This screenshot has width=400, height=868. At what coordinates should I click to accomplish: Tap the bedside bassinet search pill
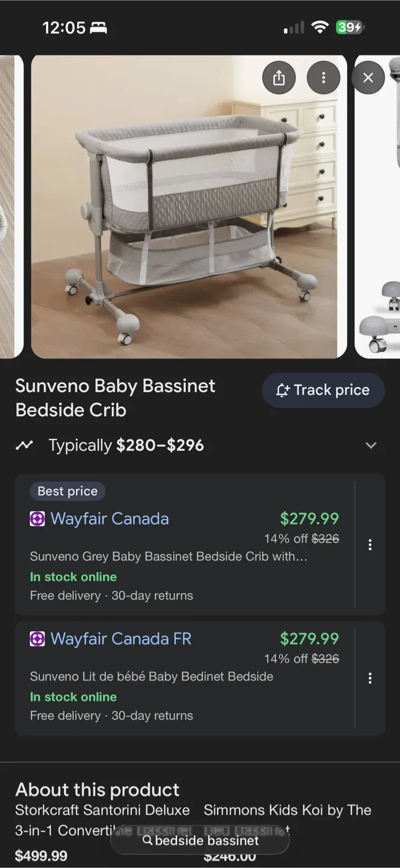click(200, 840)
